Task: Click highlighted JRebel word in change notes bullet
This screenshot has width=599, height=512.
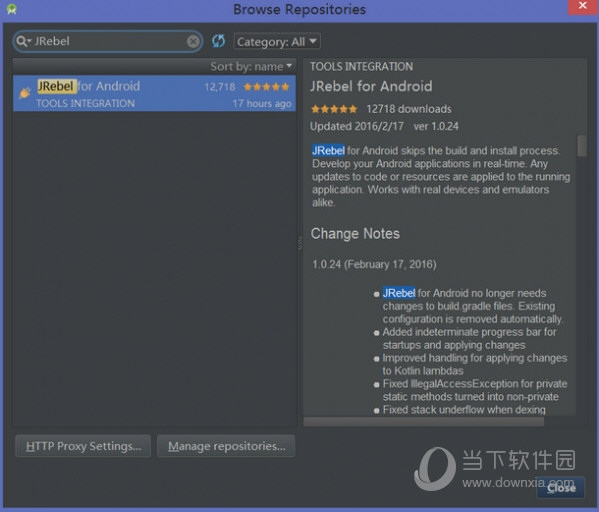Action: click(x=398, y=293)
